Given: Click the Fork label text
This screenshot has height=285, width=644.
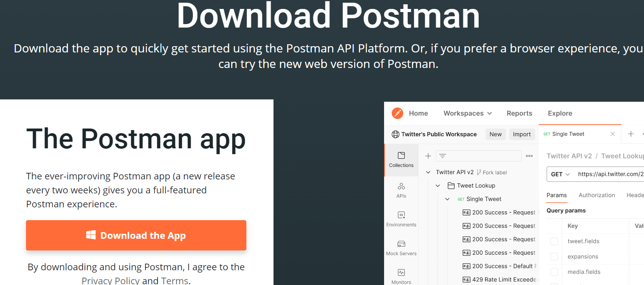Looking at the screenshot, I should [495, 172].
